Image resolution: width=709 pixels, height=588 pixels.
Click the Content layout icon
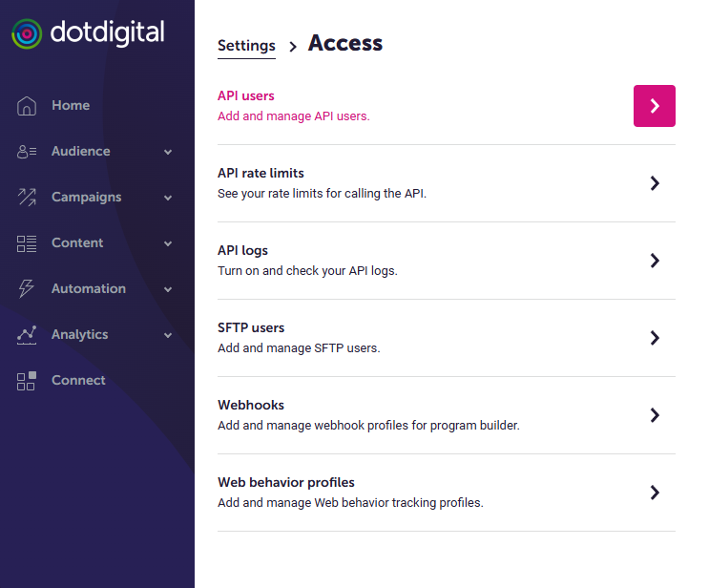tap(27, 243)
